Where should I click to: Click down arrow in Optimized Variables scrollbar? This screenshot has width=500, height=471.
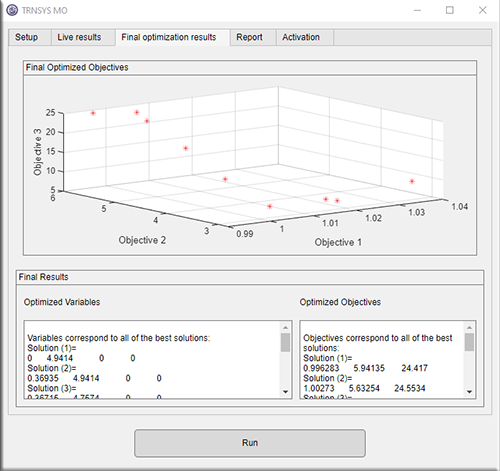coord(285,392)
